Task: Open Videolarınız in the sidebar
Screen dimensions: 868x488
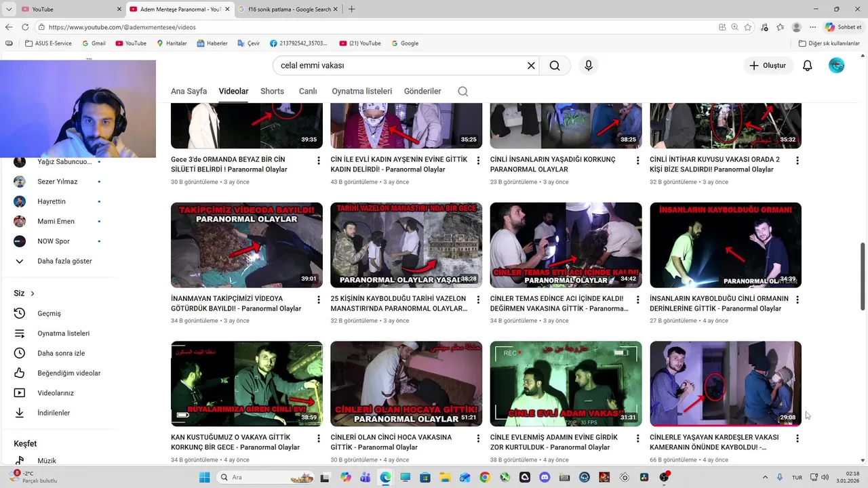Action: 56,393
